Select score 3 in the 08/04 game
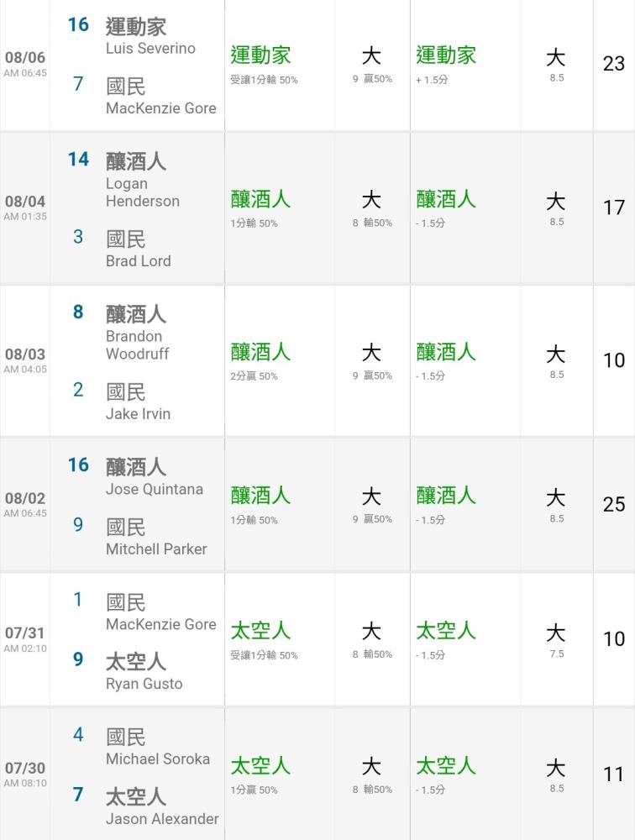The width and height of the screenshot is (635, 840). 78,237
